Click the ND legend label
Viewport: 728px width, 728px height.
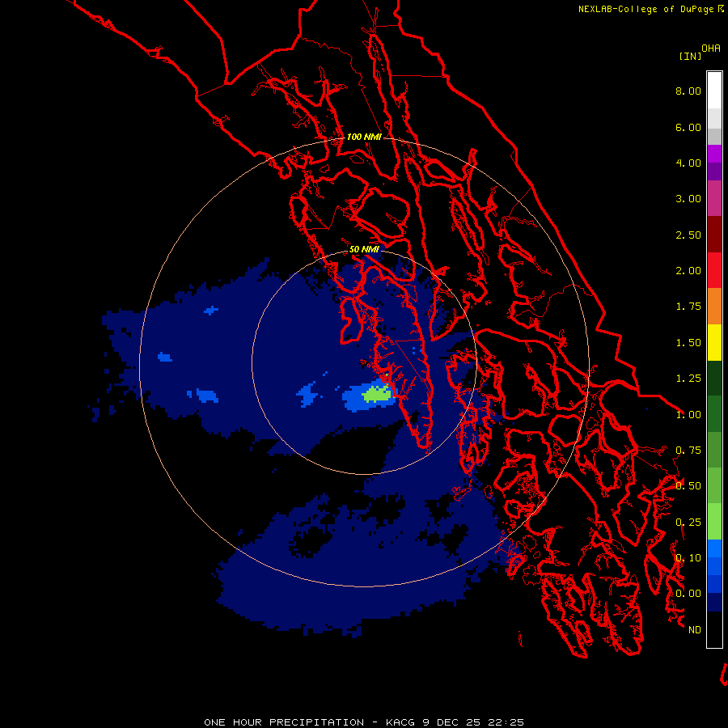tap(695, 630)
